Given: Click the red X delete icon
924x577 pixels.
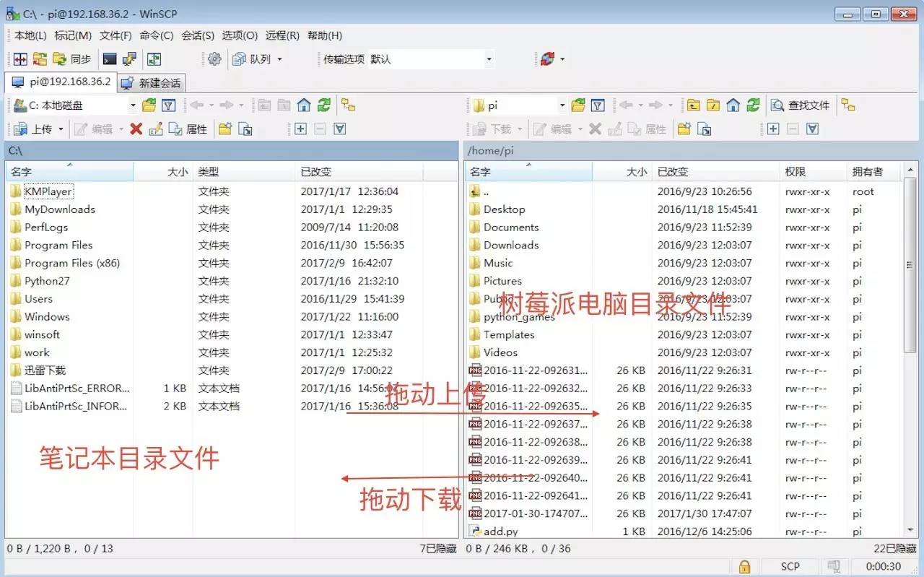Looking at the screenshot, I should point(135,129).
